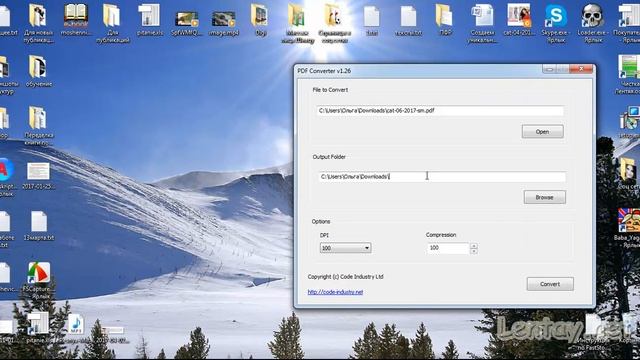The image size is (640, 360).
Task: Click the Open button for file selection
Action: pyautogui.click(x=542, y=131)
